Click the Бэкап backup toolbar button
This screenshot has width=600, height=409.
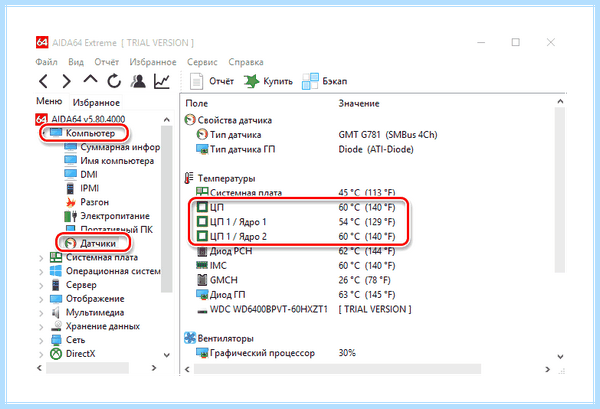[325, 81]
